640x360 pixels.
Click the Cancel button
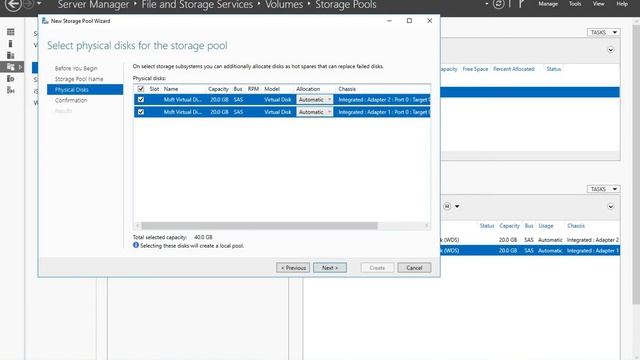[x=414, y=268]
